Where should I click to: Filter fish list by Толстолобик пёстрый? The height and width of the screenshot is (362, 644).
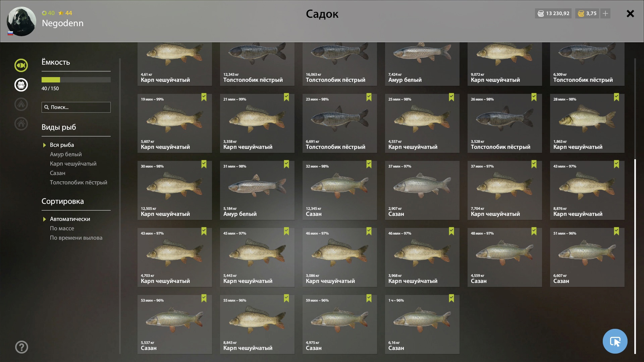[78, 182]
